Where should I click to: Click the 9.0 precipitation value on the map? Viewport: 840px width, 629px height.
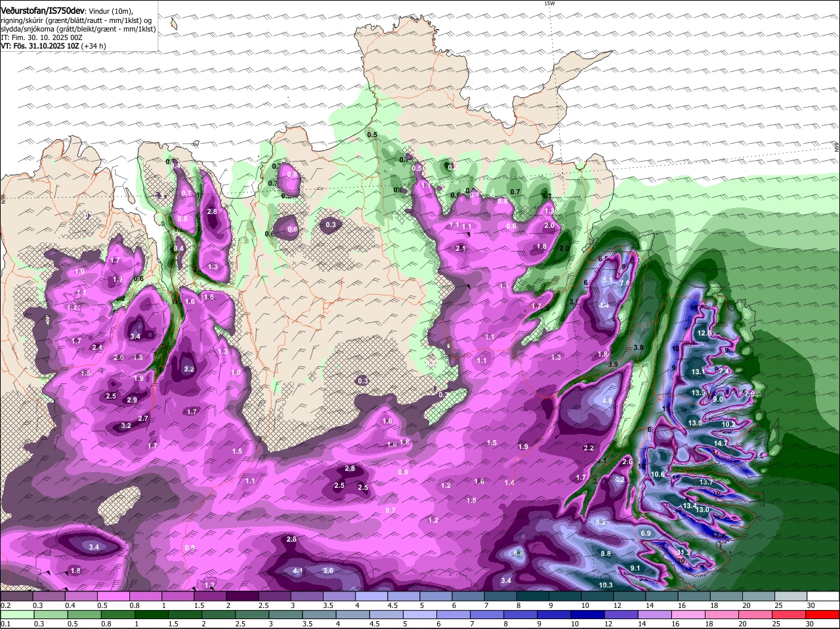coord(718,399)
